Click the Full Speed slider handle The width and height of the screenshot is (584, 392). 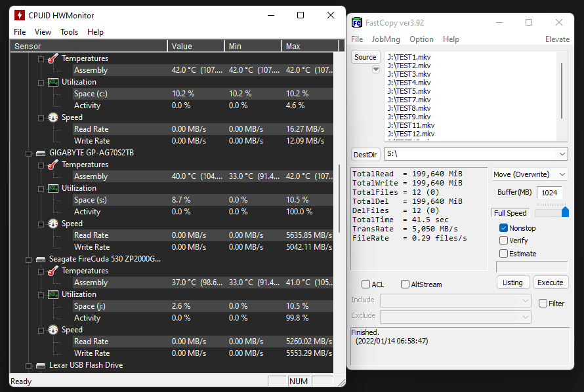tap(565, 212)
